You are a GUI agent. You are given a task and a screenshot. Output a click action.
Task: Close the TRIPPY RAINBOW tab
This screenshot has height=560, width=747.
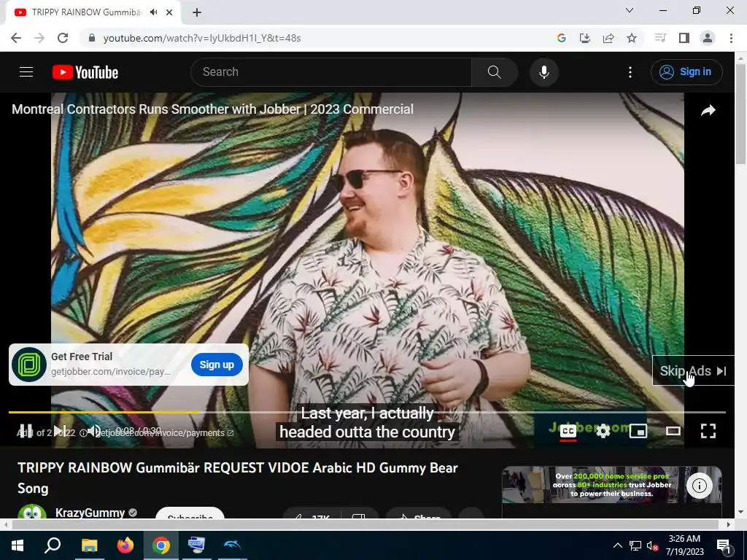pyautogui.click(x=169, y=12)
